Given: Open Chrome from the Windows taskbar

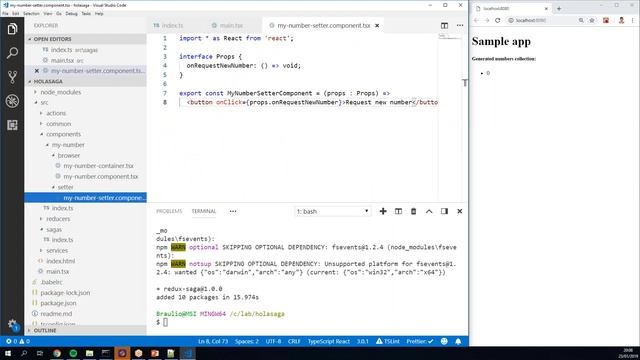Looking at the screenshot, I should tap(57, 353).
